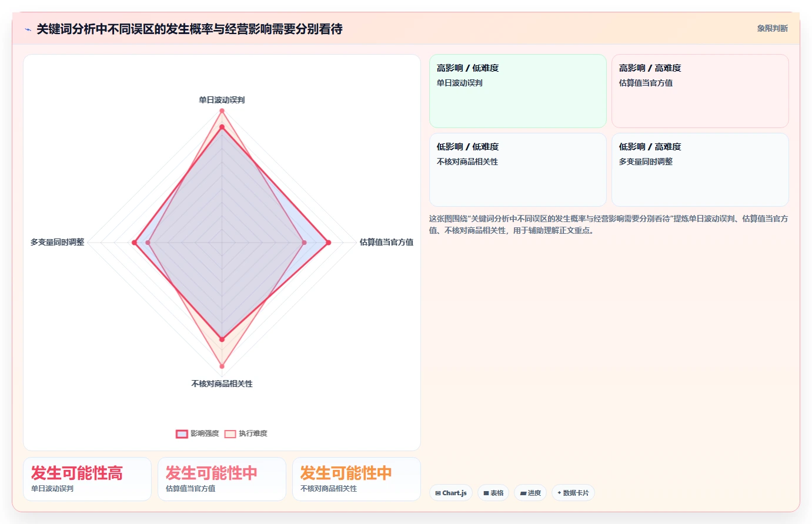Screen dimensions: 812x524
Task: Toggle the 执行难度 legend swatch
Action: (x=230, y=434)
